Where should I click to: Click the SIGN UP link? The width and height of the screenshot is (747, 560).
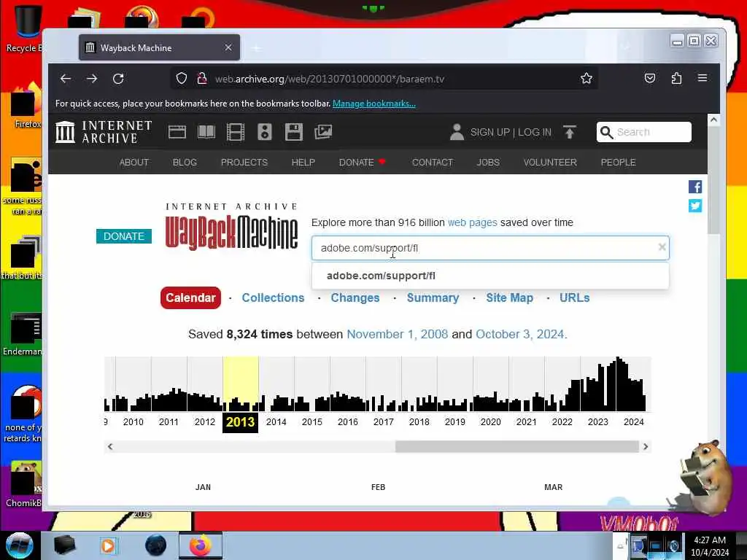point(490,133)
